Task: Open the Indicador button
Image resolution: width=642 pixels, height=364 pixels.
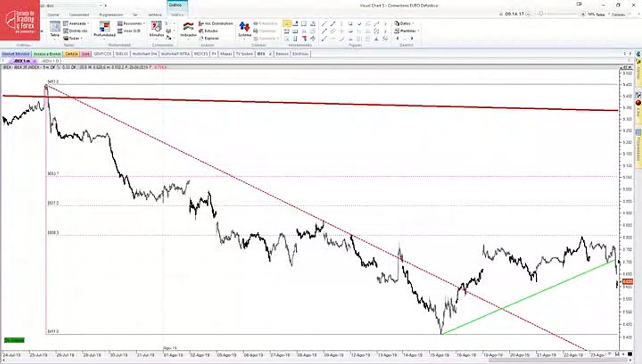Action: tap(188, 30)
